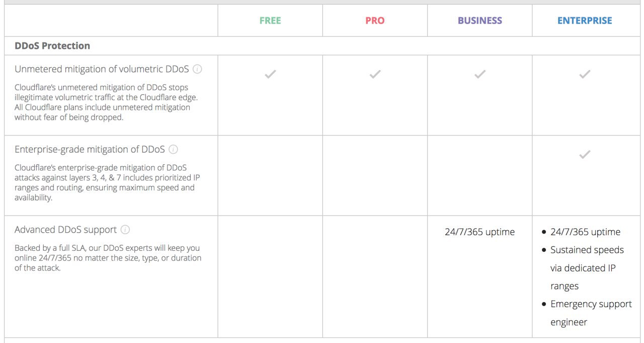Click Pro plan checkmark for unmetered mitigation
Image resolution: width=644 pixels, height=343 pixels.
[x=375, y=75]
